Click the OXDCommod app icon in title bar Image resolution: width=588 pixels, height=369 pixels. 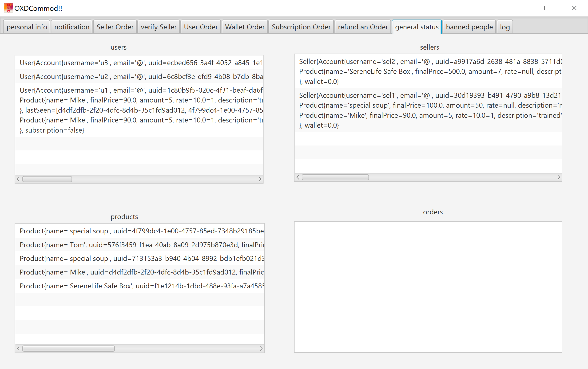[x=8, y=8]
